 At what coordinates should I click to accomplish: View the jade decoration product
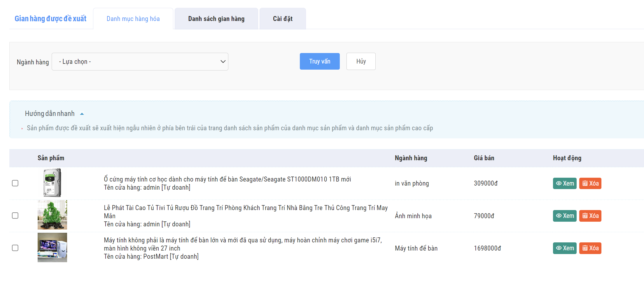point(564,216)
